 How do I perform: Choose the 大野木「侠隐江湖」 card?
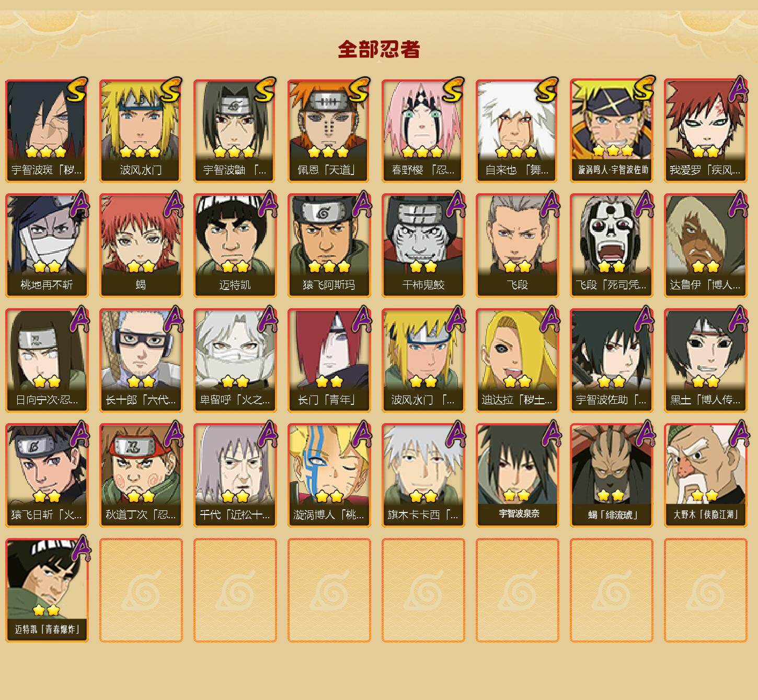pos(706,475)
